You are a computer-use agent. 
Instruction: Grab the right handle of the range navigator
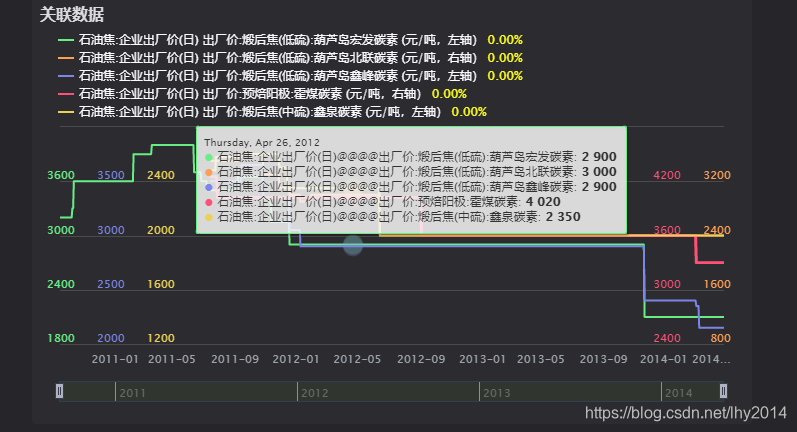point(723,391)
